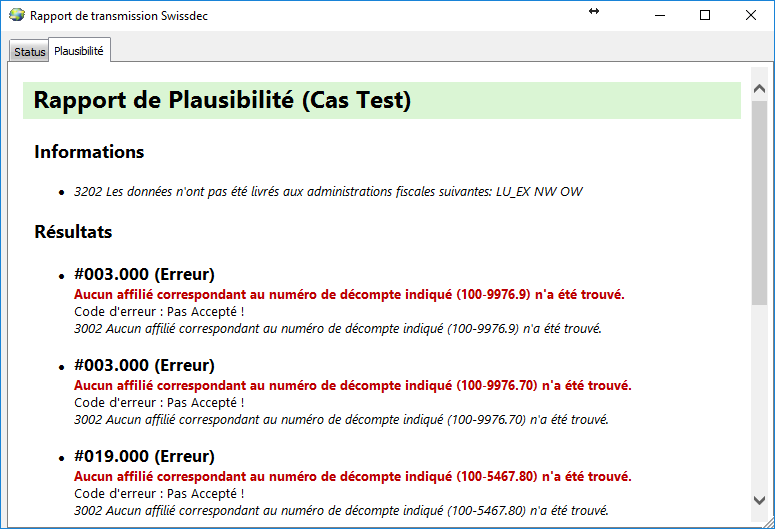Click red error text mentioning 100-9976.9

click(349, 295)
